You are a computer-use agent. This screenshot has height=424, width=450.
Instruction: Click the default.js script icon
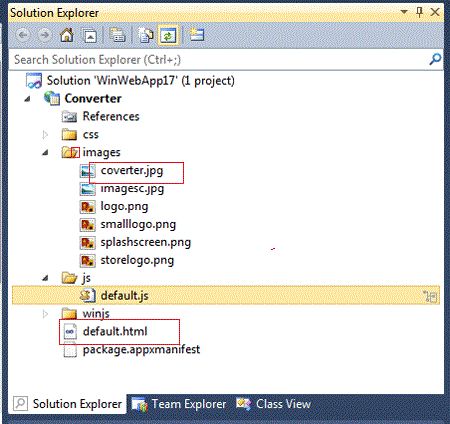point(88,296)
